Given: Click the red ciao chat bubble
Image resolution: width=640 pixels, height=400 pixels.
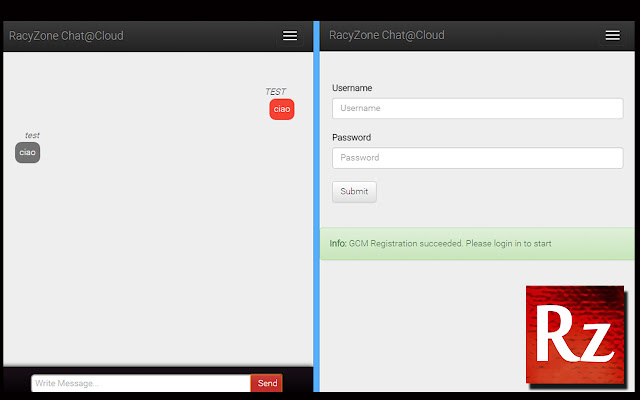Looking at the screenshot, I should (x=282, y=109).
